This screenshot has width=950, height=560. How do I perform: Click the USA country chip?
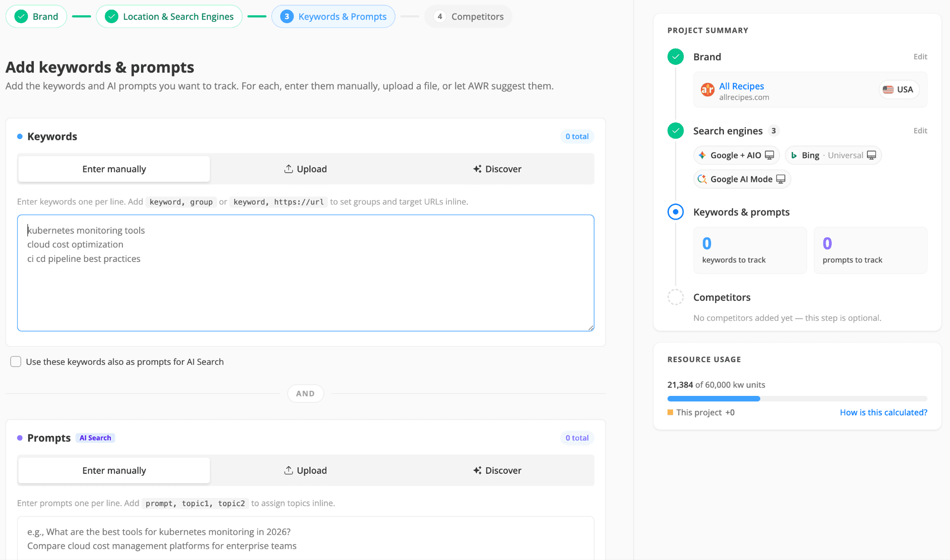coord(899,89)
